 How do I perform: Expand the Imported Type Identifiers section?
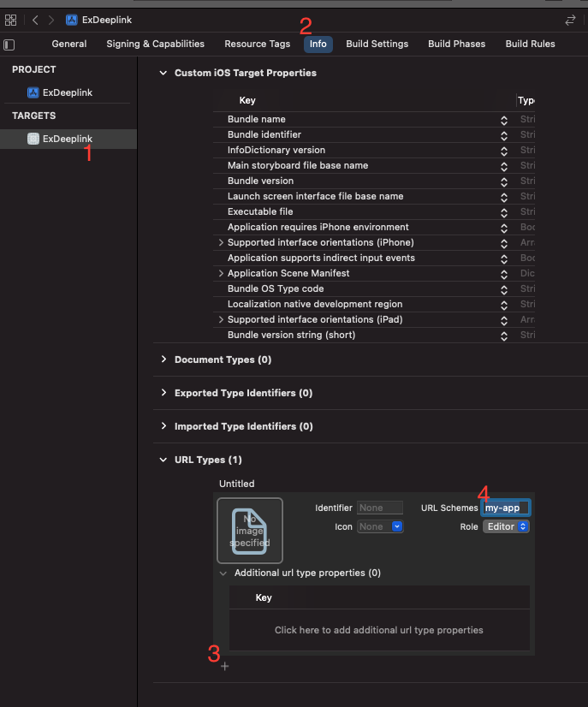tap(163, 426)
